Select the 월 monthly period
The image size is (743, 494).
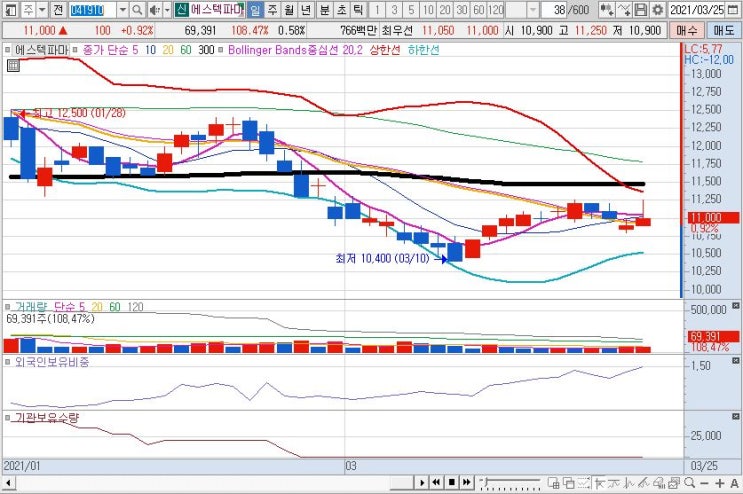pyautogui.click(x=289, y=9)
